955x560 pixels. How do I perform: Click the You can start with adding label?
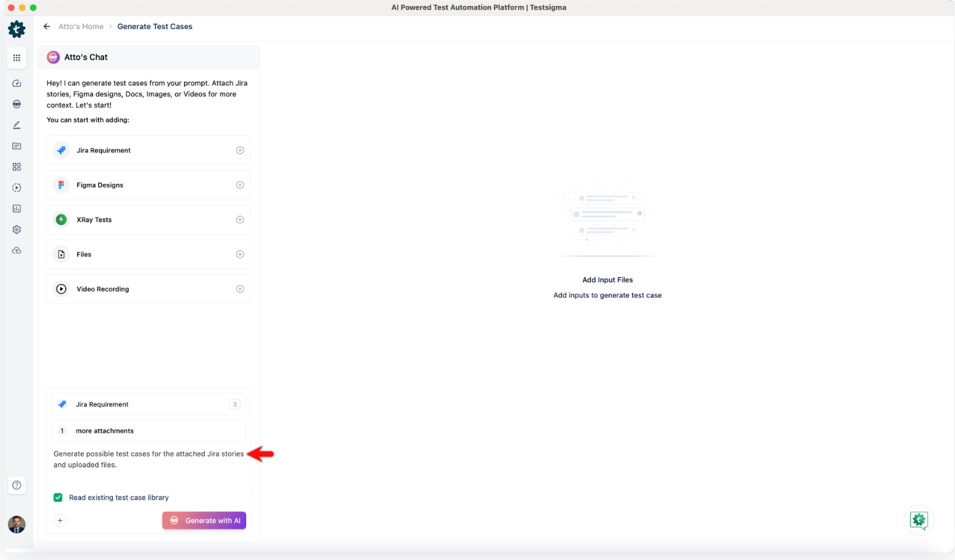(88, 120)
